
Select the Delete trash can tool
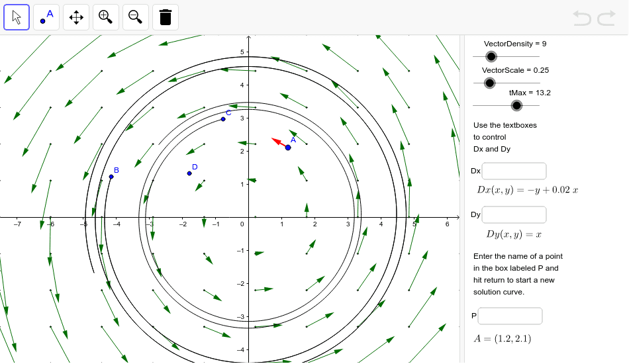pos(166,17)
